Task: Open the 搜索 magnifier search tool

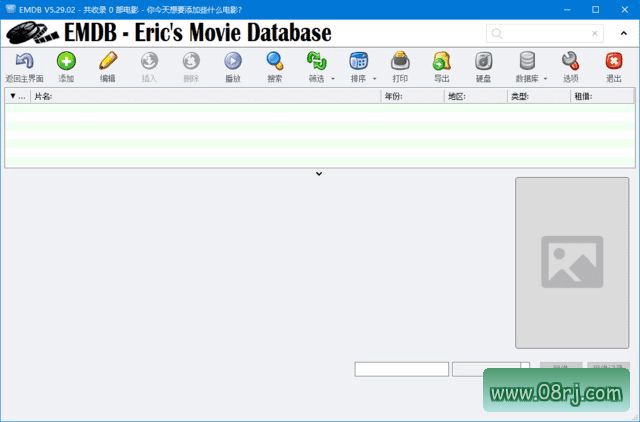Action: pos(275,61)
